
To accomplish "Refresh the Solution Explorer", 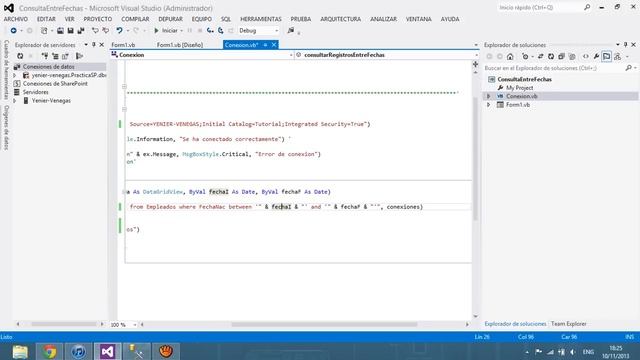I will (x=551, y=56).
